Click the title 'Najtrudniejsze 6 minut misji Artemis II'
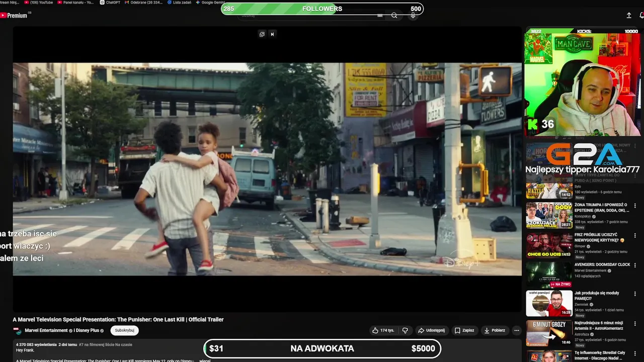 tap(599, 325)
